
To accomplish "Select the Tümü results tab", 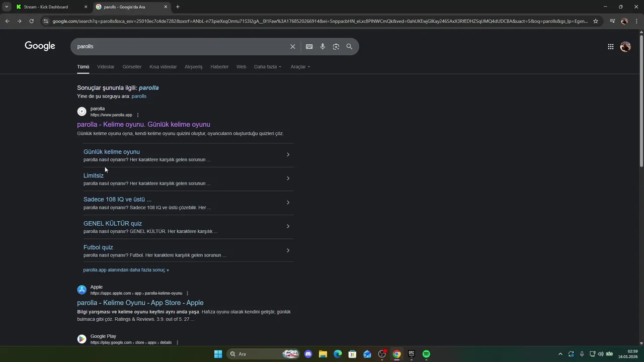I will [x=83, y=66].
